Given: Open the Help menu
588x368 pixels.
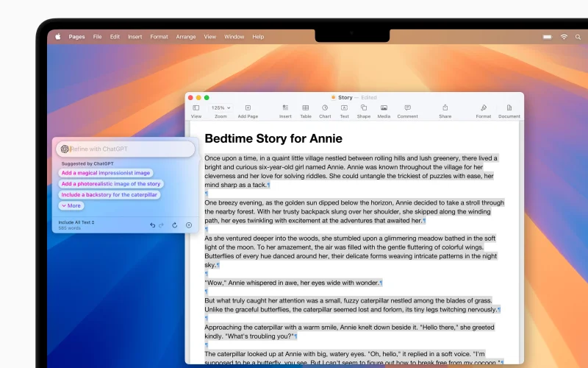Looking at the screenshot, I should [258, 37].
